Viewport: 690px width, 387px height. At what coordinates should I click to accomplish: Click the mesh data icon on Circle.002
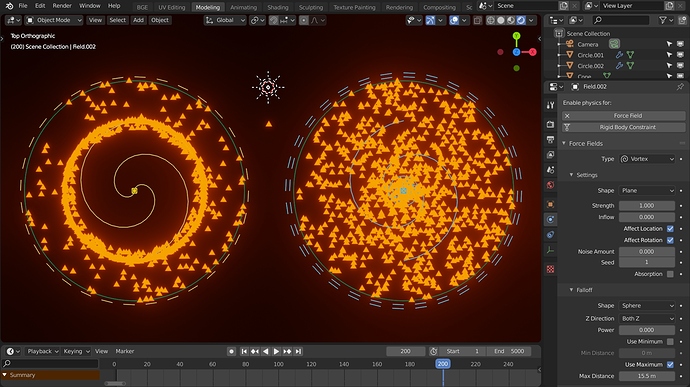(631, 66)
